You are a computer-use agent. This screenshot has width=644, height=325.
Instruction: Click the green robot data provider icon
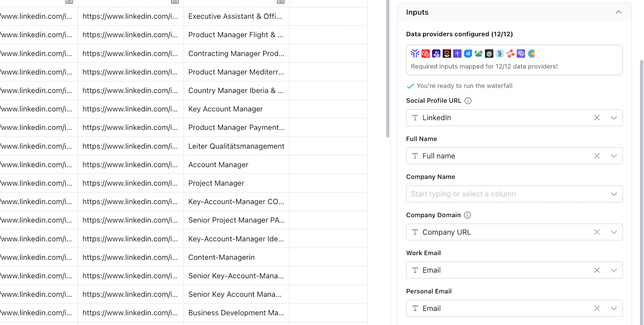[x=479, y=54]
